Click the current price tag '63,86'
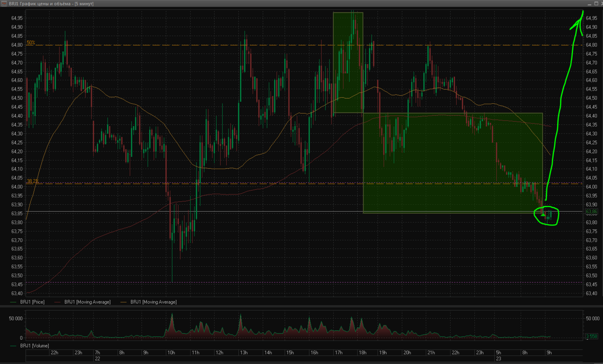Image resolution: width=603 pixels, height=364 pixels. (591, 212)
